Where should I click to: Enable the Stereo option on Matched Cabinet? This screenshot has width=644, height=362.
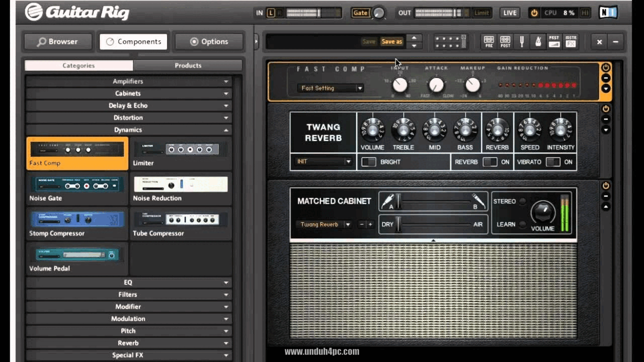[x=523, y=202]
